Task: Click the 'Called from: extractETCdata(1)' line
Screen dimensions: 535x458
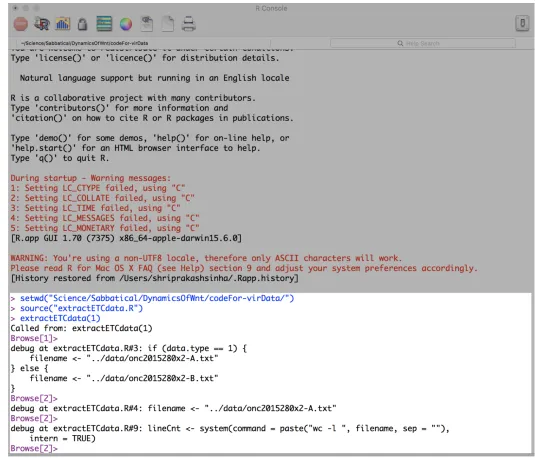Action: click(x=81, y=328)
